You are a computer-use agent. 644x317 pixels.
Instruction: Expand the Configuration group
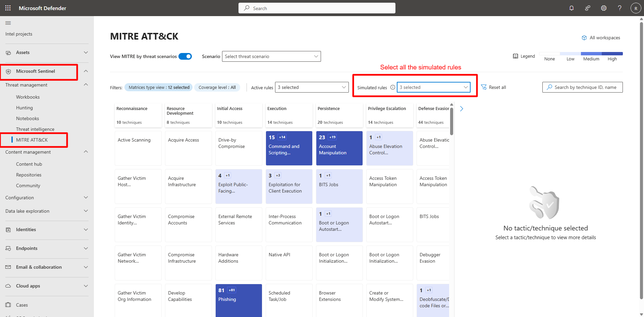click(86, 198)
